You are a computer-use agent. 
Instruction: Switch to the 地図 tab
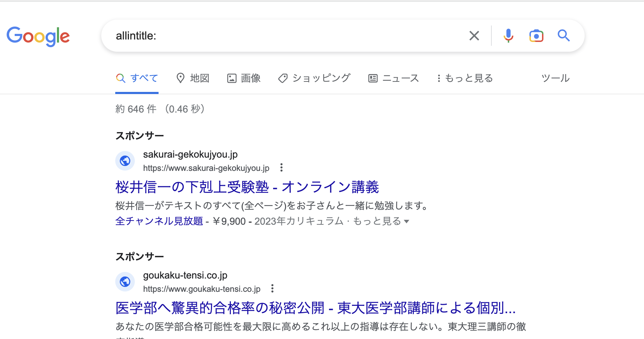click(193, 78)
